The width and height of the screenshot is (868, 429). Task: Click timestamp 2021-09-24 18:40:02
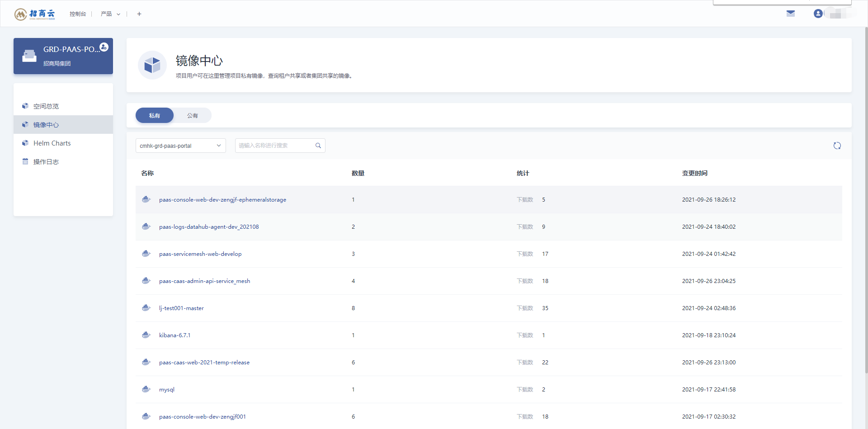pyautogui.click(x=709, y=226)
